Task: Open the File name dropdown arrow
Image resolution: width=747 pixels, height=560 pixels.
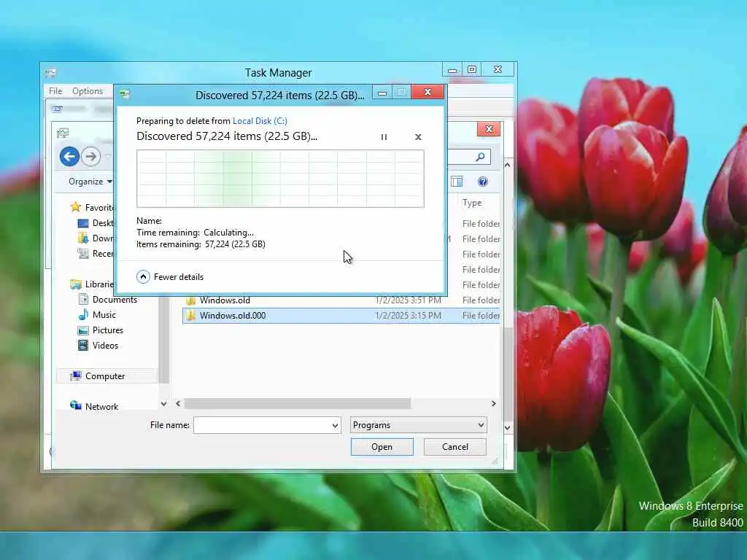Action: (x=336, y=425)
